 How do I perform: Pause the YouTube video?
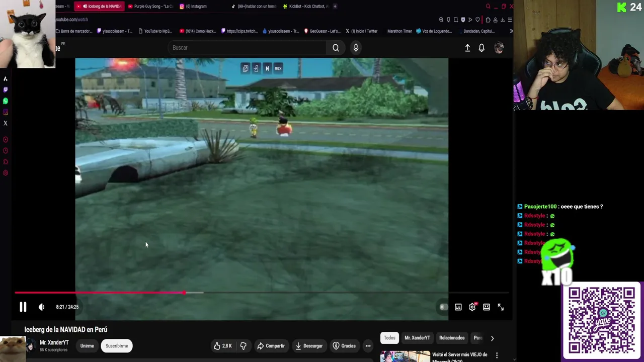[x=23, y=307]
